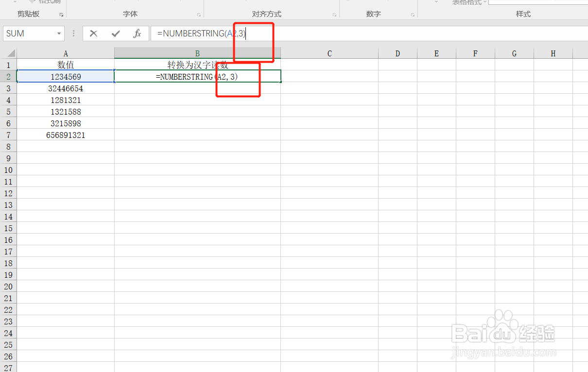The height and width of the screenshot is (372, 588).
Task: Cancel the formula entry with the X icon
Action: click(x=94, y=34)
